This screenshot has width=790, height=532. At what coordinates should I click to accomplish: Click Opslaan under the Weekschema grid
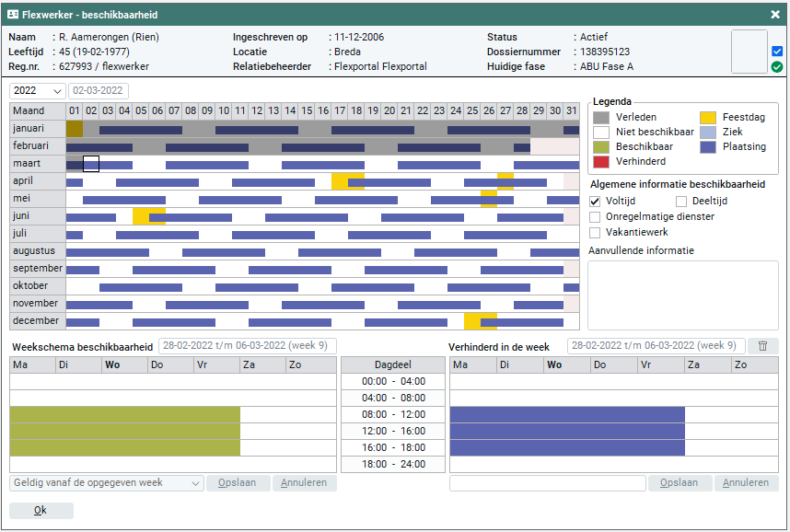(x=238, y=483)
